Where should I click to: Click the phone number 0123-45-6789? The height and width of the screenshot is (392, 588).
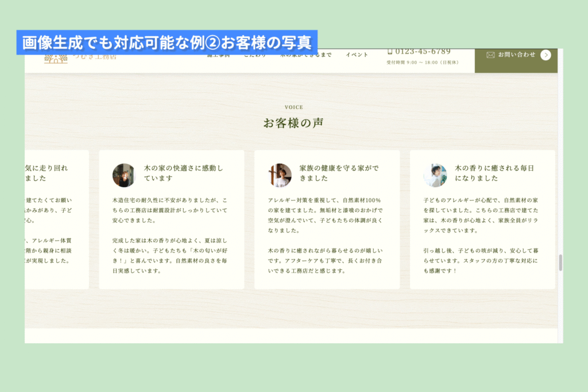[423, 52]
